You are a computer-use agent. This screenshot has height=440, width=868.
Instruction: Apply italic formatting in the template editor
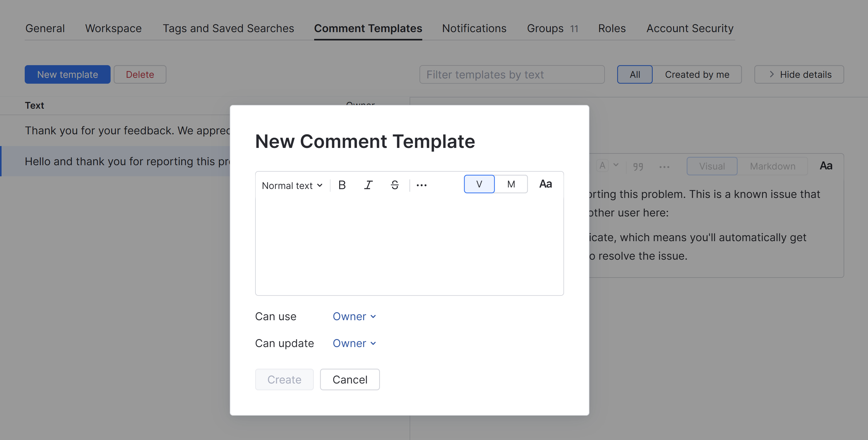pos(368,185)
